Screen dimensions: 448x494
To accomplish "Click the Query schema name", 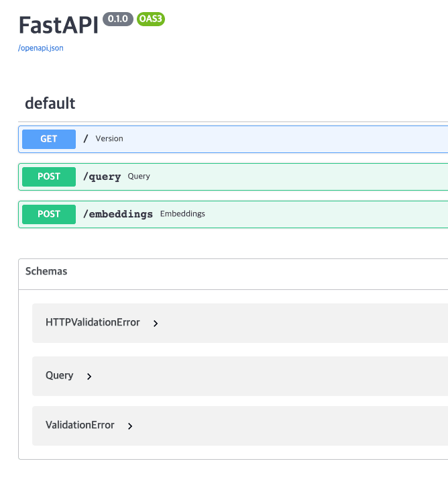I will tap(60, 376).
